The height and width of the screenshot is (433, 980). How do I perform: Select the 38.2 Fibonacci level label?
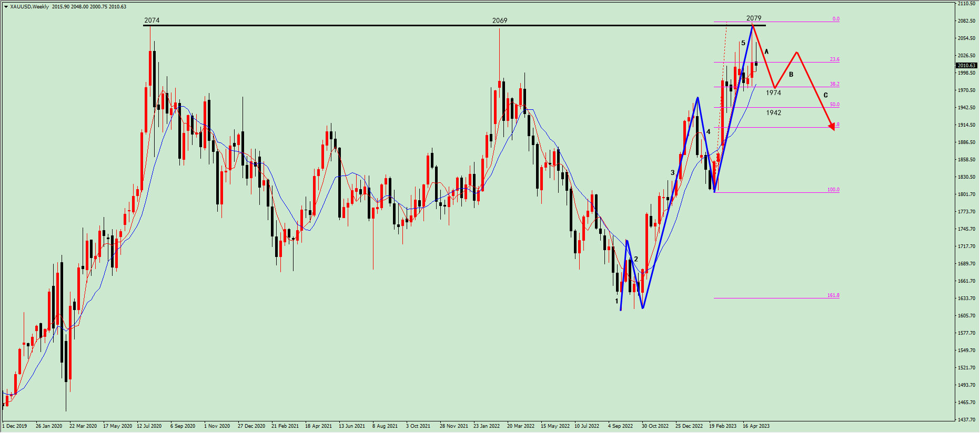(834, 84)
